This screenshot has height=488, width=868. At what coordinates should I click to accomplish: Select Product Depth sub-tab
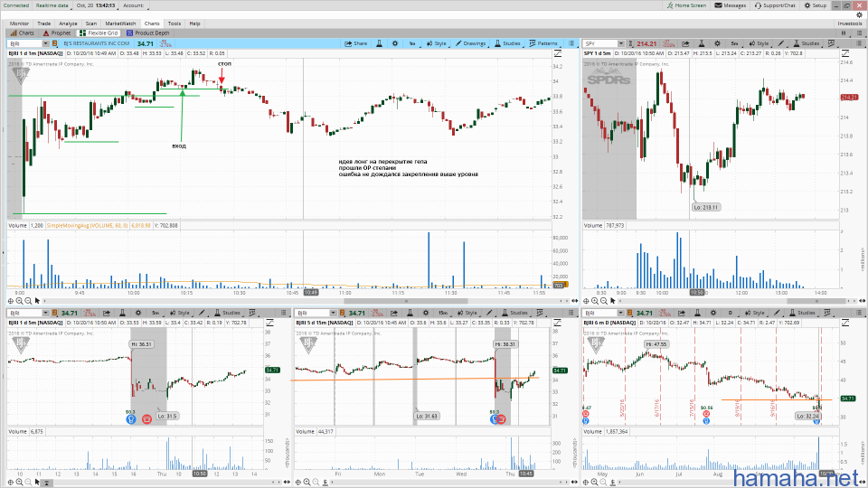point(147,33)
